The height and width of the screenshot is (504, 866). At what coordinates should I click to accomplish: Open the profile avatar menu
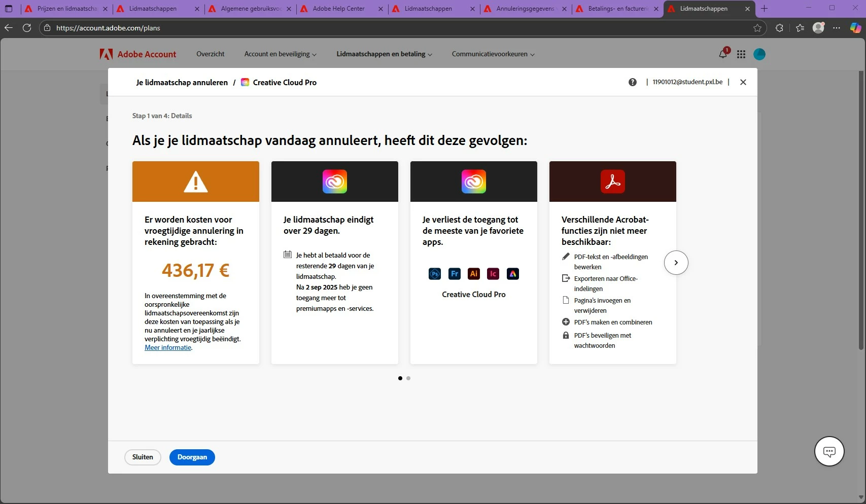[759, 54]
